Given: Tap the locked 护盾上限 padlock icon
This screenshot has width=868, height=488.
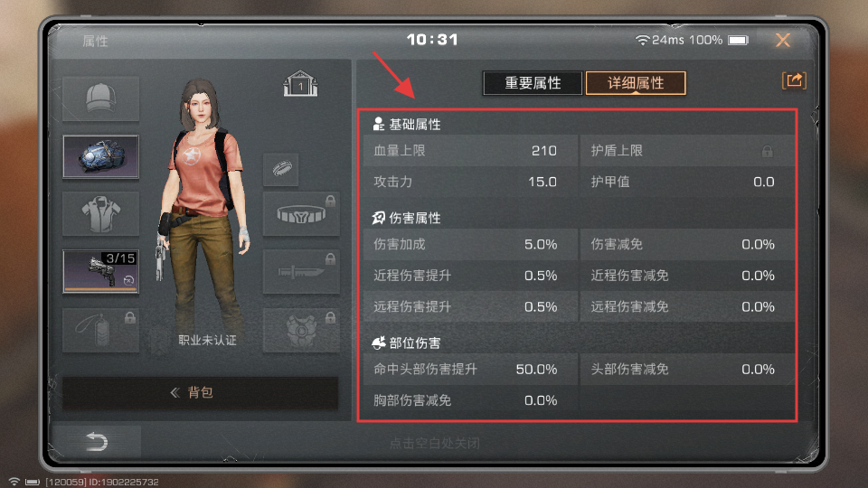Looking at the screenshot, I should pos(768,151).
